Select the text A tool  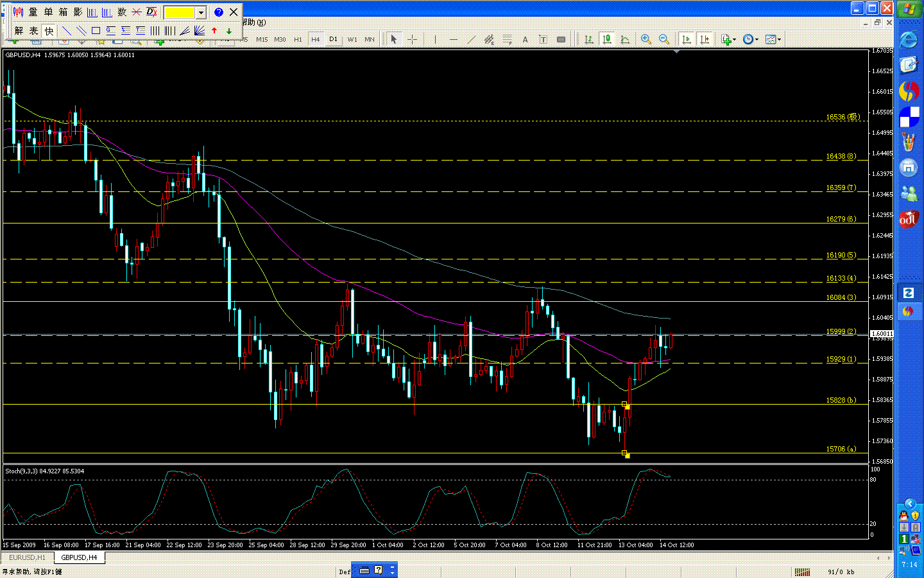(x=525, y=40)
